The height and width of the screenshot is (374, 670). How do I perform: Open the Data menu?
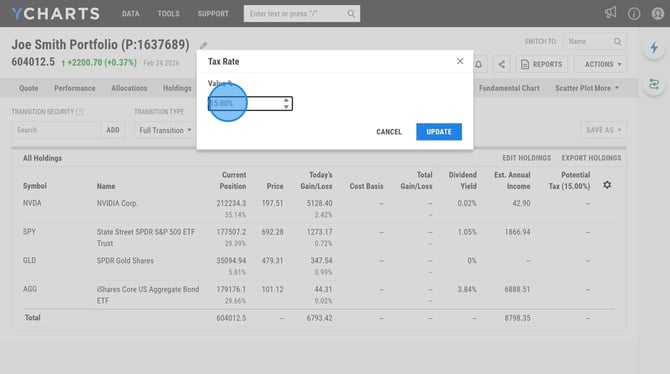pos(130,14)
